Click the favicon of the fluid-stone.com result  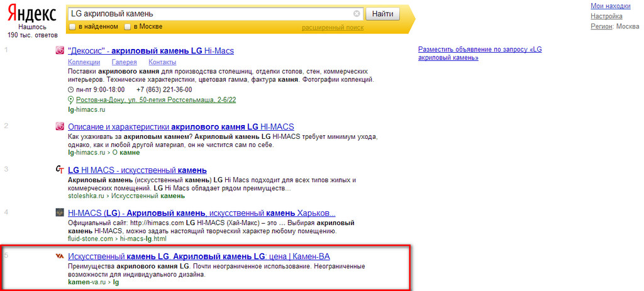[x=60, y=212]
